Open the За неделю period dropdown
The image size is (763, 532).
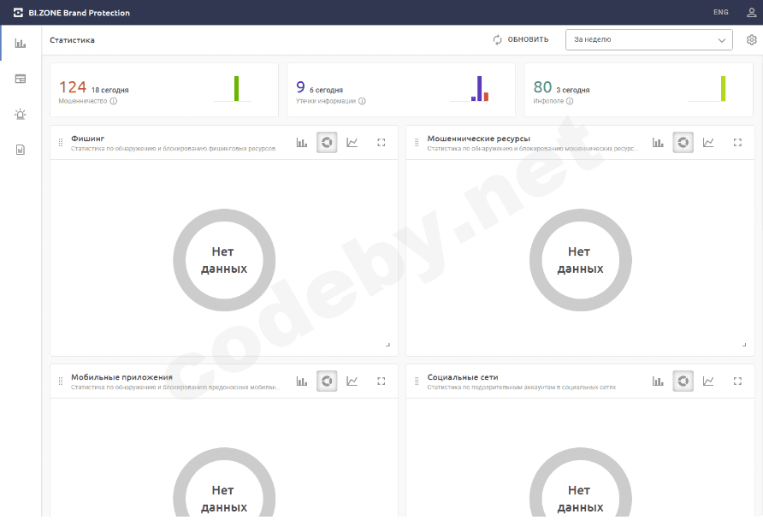coord(648,39)
